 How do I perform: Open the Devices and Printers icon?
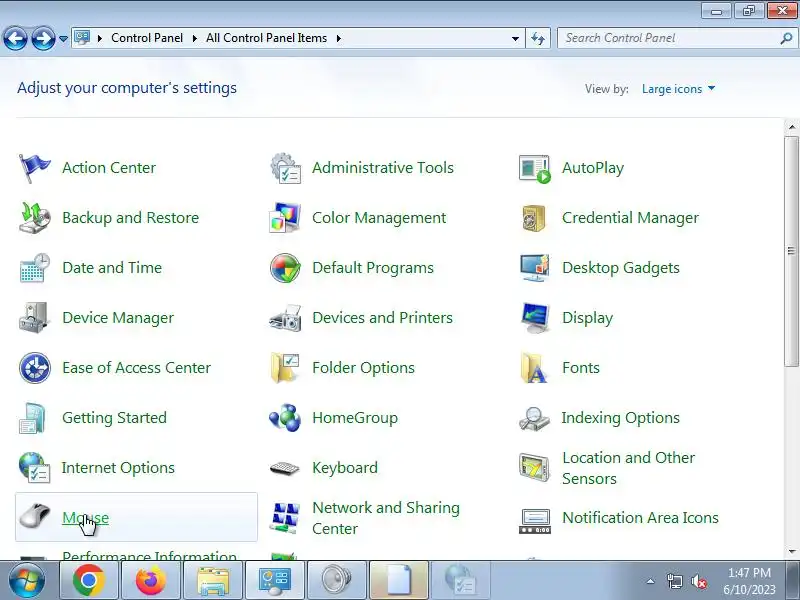(285, 318)
